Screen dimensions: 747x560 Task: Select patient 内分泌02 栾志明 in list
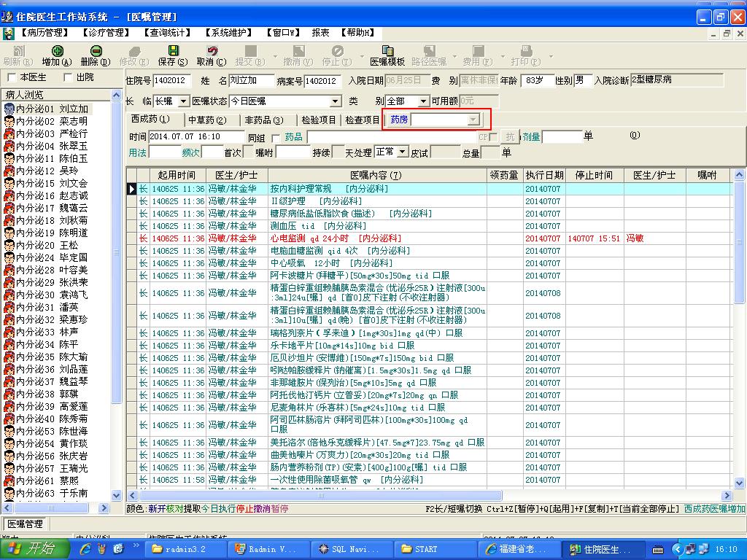tap(47, 122)
